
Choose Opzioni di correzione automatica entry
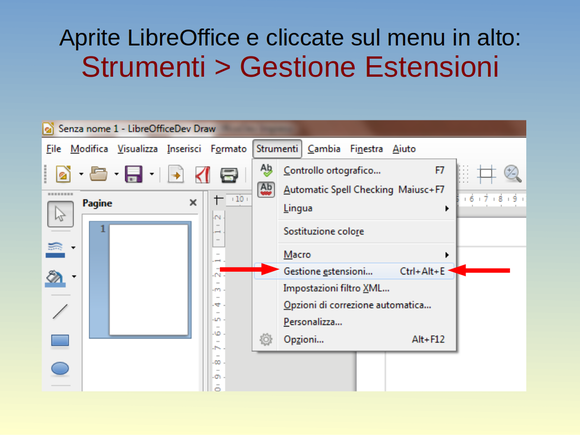click(354, 305)
